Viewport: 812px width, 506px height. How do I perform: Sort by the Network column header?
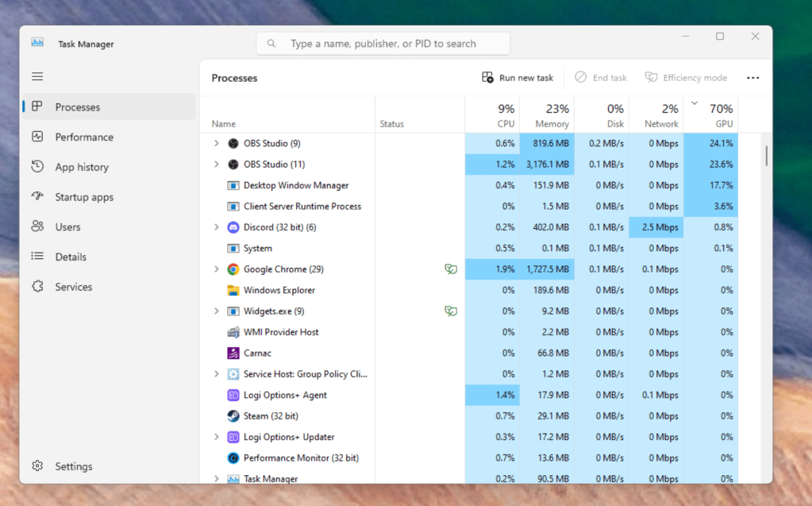click(x=656, y=115)
